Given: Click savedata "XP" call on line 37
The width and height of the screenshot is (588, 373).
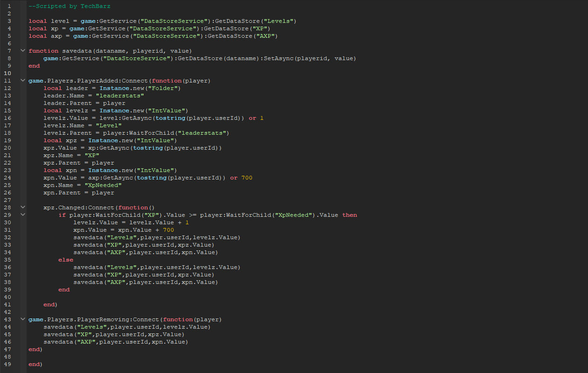Looking at the screenshot, I should pos(144,275).
